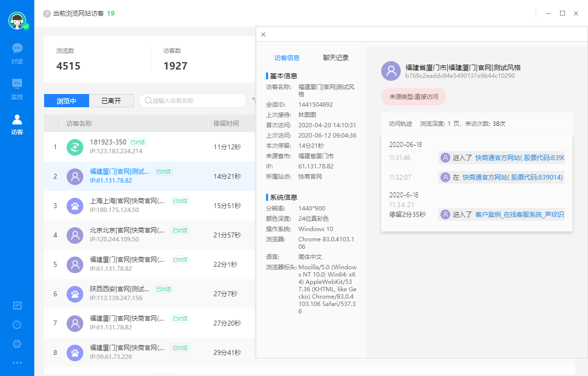The image size is (588, 376).
Task: Switch to 已离开 visitor list
Action: 111,101
